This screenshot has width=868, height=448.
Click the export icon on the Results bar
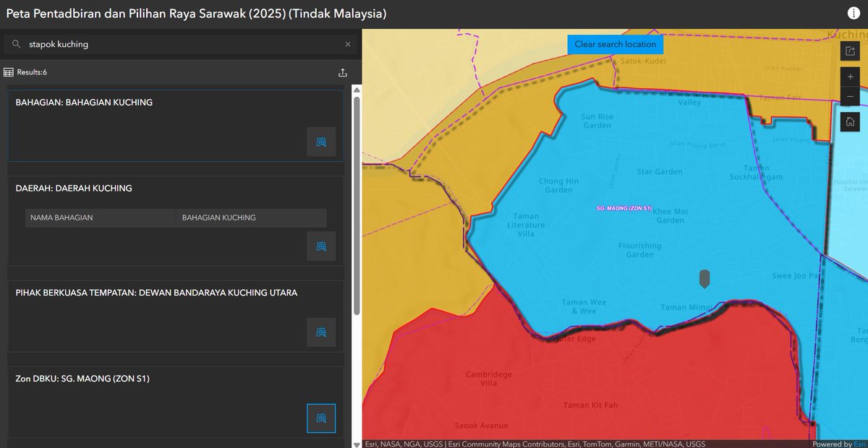(342, 72)
